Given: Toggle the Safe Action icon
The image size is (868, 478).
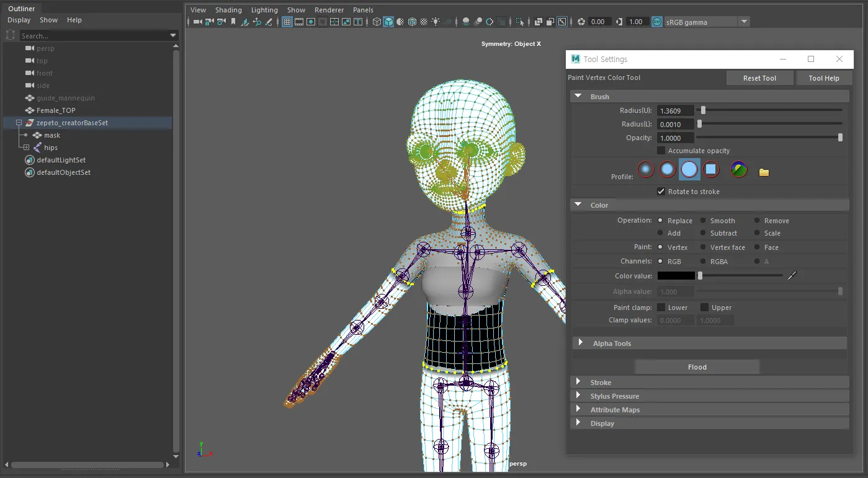Looking at the screenshot, I should click(x=346, y=22).
